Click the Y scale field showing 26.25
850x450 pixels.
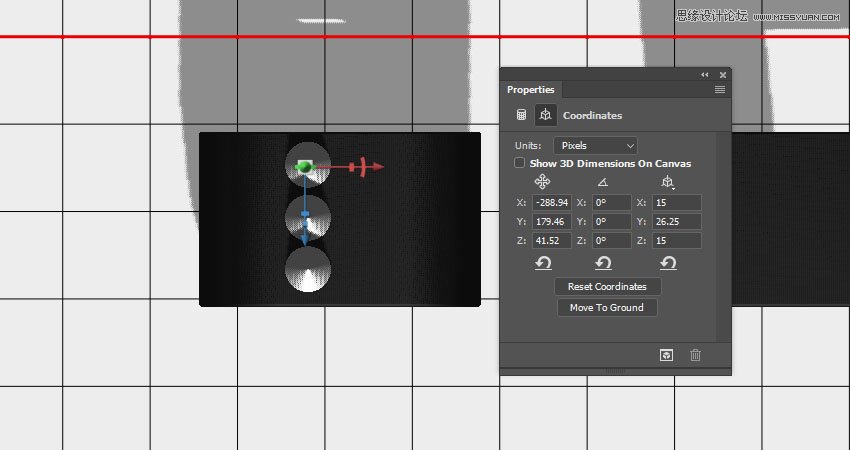(676, 222)
